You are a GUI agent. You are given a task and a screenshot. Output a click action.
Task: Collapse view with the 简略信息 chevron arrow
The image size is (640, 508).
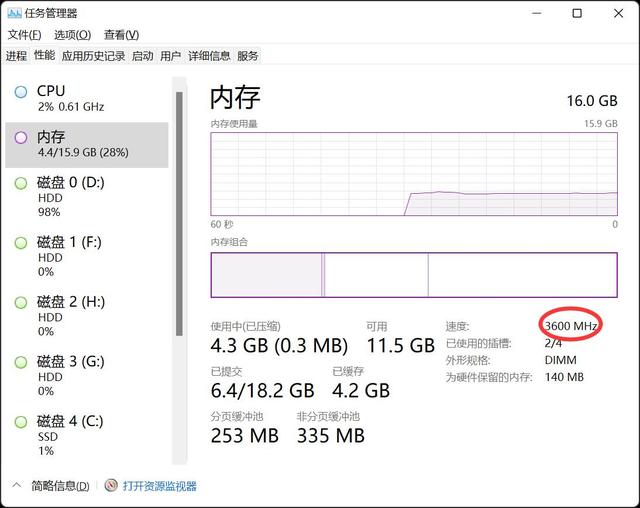click(17, 485)
